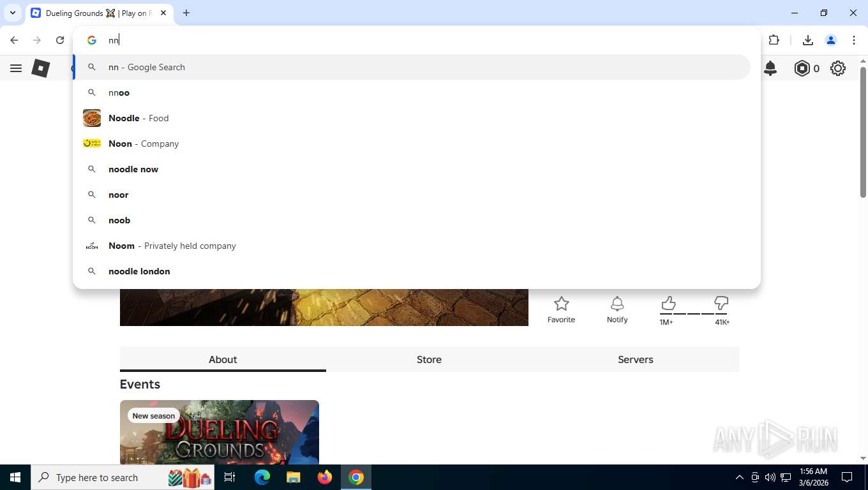Like the game with thumbs up
This screenshot has height=490, width=868.
[668, 302]
